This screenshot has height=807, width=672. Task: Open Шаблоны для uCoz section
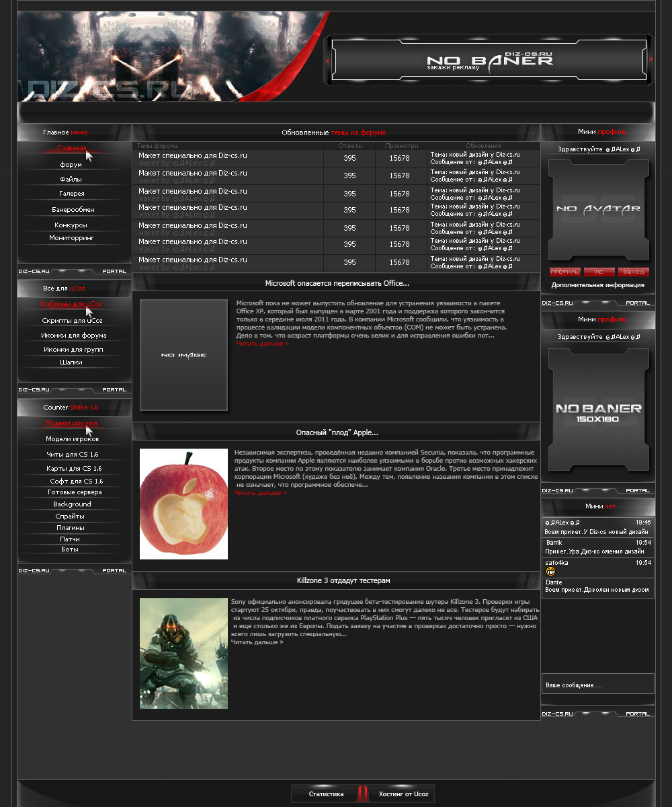coord(71,304)
